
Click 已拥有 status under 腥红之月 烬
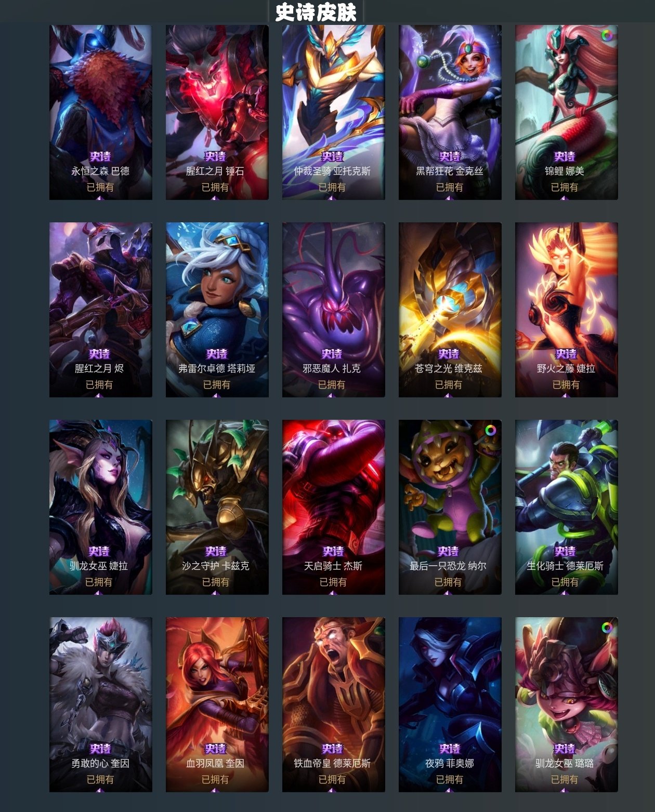[99, 384]
